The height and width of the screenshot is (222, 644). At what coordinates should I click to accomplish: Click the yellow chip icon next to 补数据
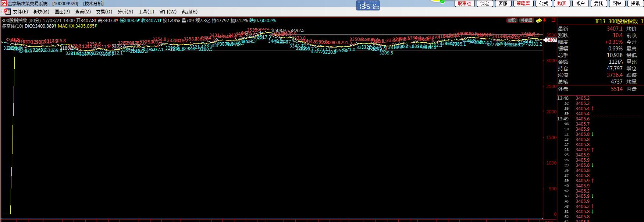[539, 20]
